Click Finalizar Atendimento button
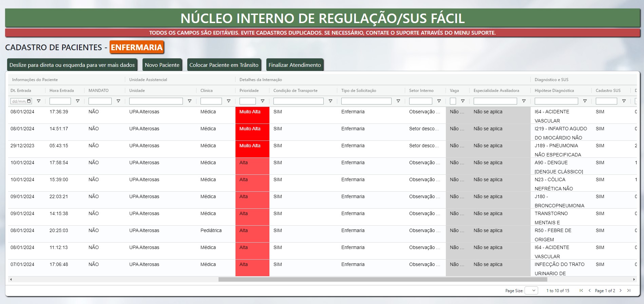 pyautogui.click(x=295, y=65)
